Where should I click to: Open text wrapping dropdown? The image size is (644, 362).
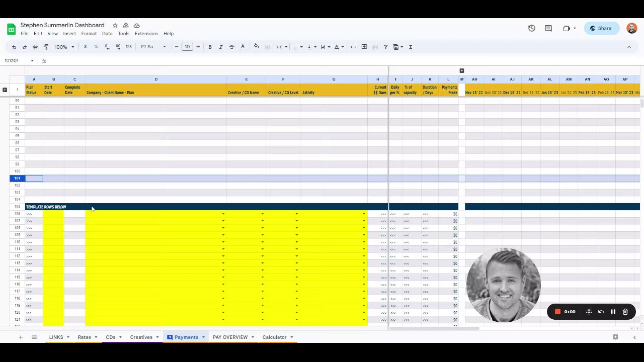pyautogui.click(x=325, y=47)
